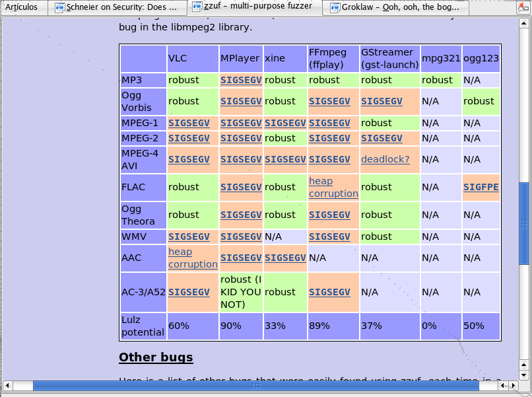
Task: Open the Ogg Vorbis MPlayer SIGSEGV link
Action: tap(241, 101)
